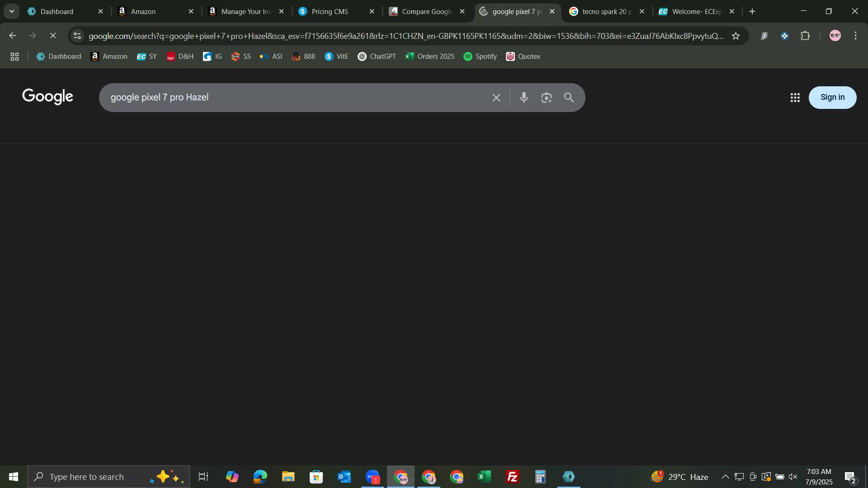Open Task View on the taskbar

pos(203,477)
